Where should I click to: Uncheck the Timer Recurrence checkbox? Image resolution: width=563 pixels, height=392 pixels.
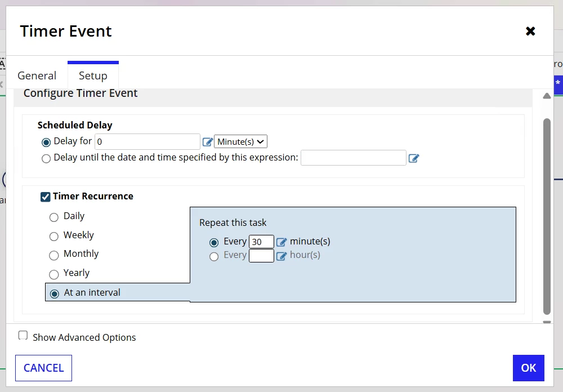pyautogui.click(x=45, y=197)
